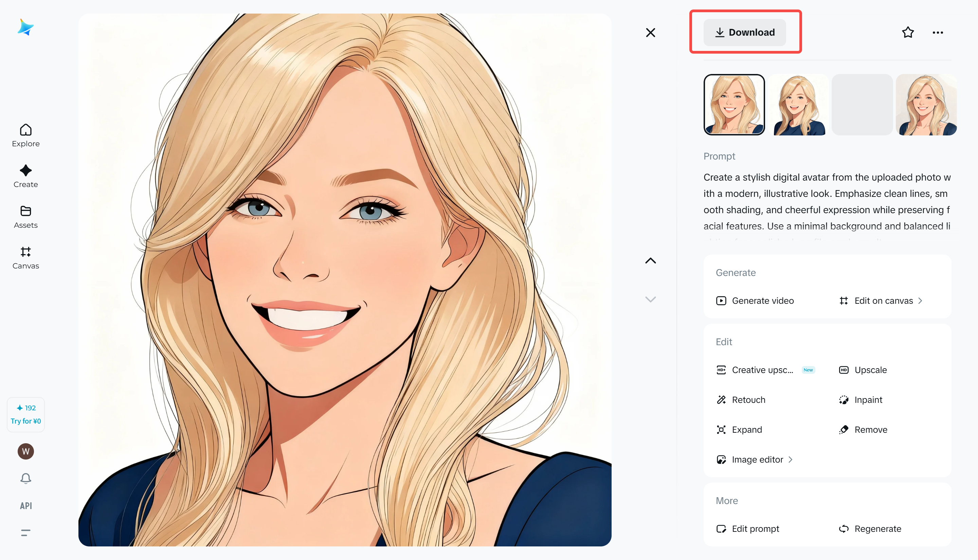Open the API page
The height and width of the screenshot is (560, 978).
click(26, 506)
